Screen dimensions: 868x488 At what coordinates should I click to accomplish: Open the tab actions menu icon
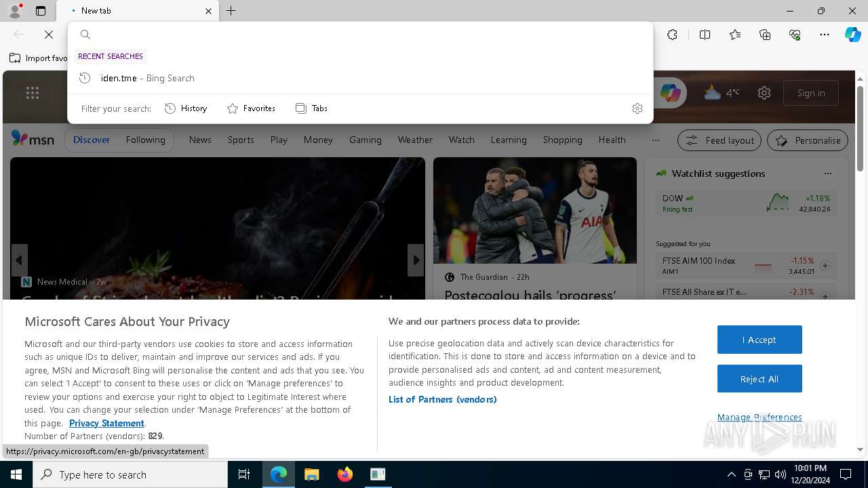(x=41, y=11)
